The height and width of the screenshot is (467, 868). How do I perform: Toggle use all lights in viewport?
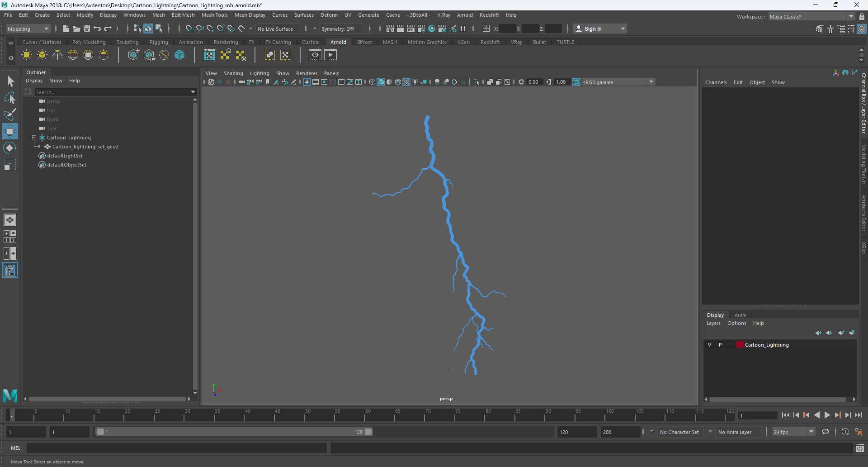click(415, 82)
